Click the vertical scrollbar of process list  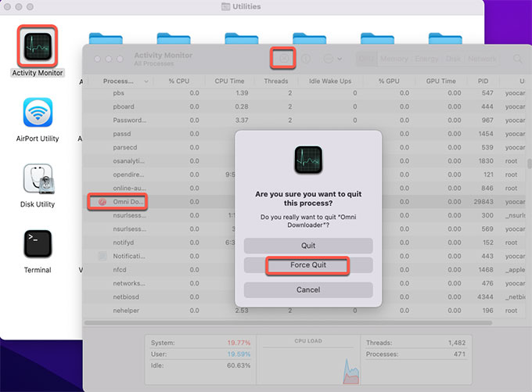(530, 164)
